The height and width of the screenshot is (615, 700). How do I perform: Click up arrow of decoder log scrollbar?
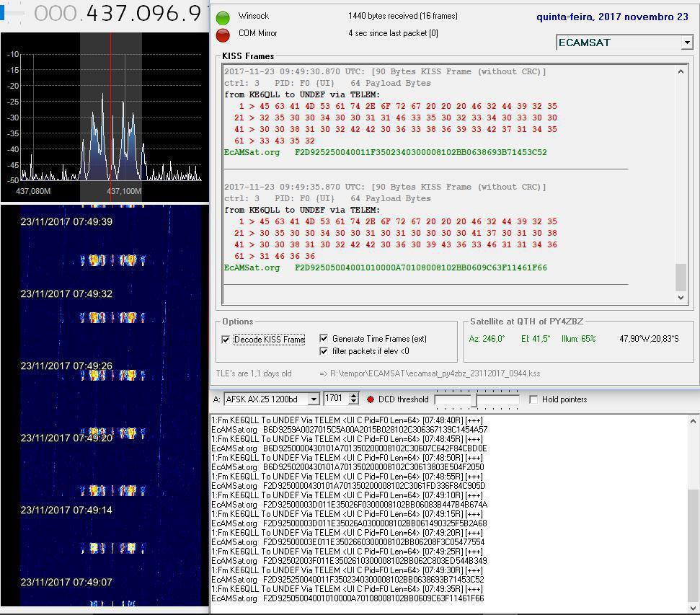point(694,420)
